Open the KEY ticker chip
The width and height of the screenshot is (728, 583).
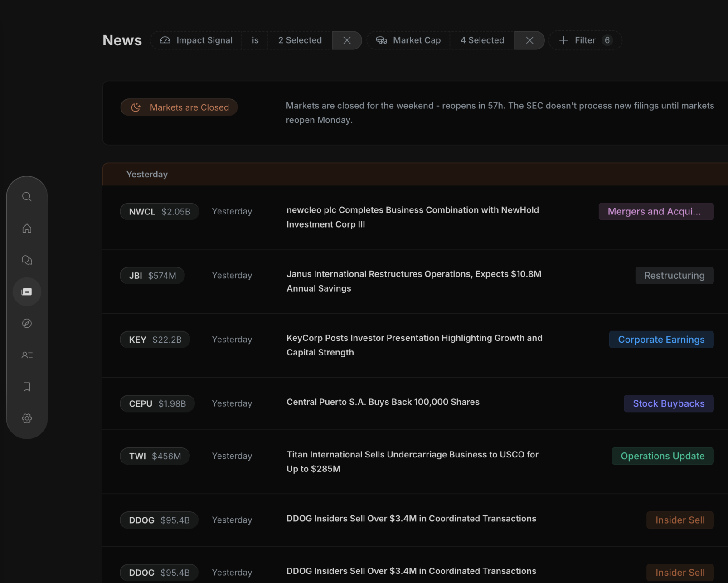pyautogui.click(x=155, y=340)
